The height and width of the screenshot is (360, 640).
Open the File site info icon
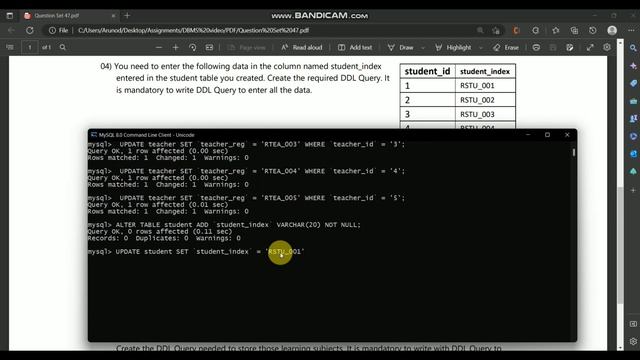click(x=58, y=30)
